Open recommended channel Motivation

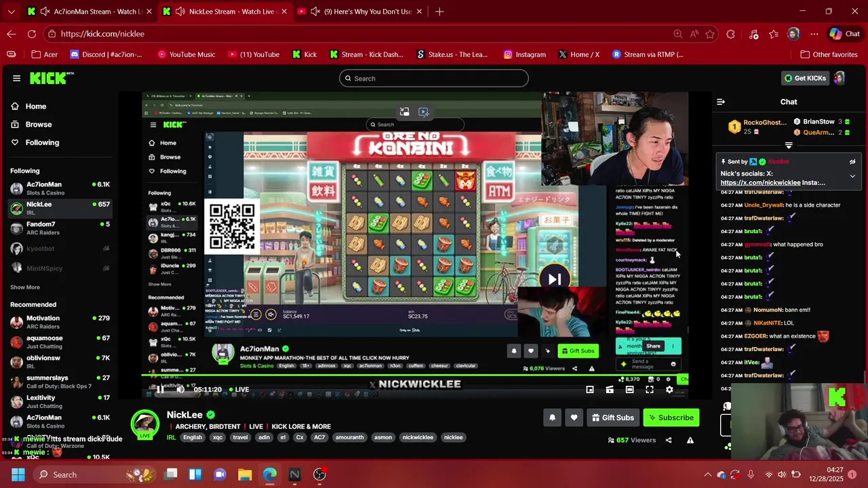click(x=60, y=322)
